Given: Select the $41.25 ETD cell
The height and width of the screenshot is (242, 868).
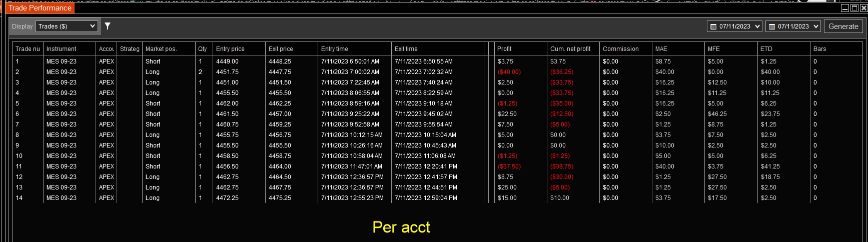Looking at the screenshot, I should (770, 166).
